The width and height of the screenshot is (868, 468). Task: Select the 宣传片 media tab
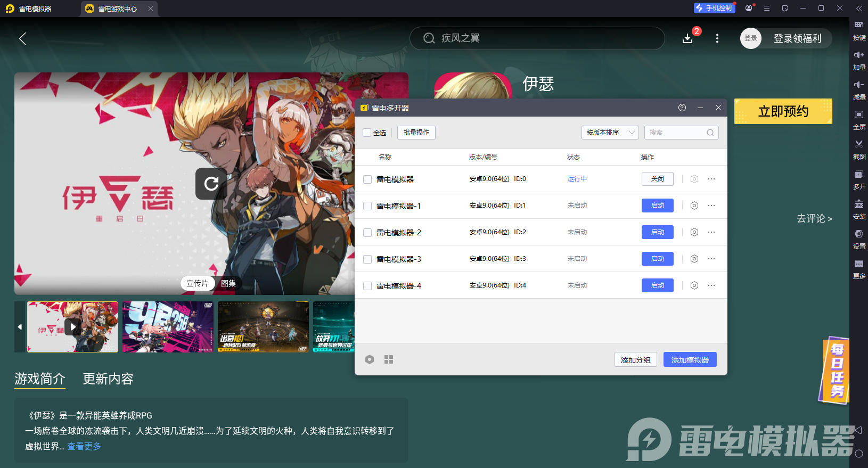[x=198, y=283]
